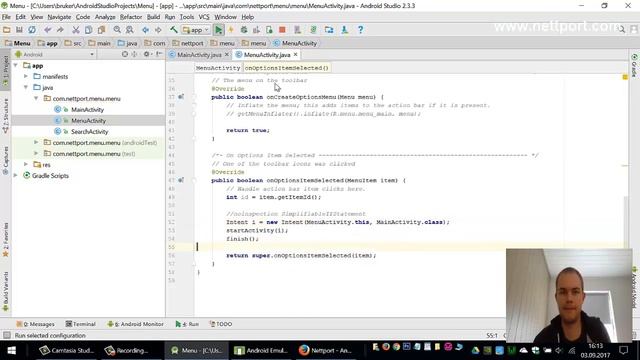Click Scroll from Source target icon
The height and width of the screenshot is (360, 640).
125,54
